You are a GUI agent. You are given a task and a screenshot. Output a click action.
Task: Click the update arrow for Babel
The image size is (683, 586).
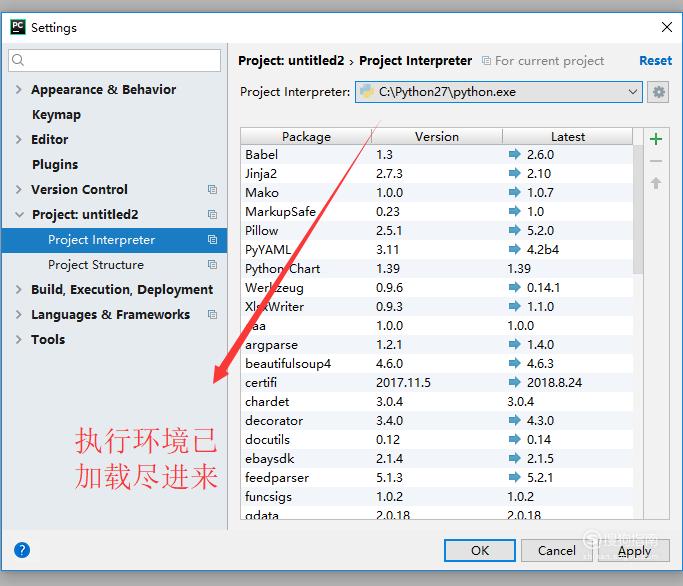tap(514, 154)
